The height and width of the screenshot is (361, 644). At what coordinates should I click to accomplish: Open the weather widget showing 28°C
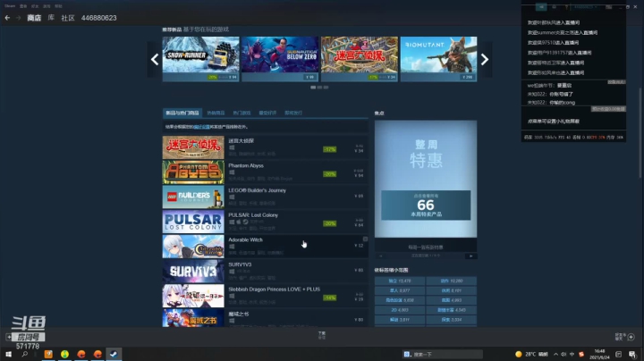tap(531, 354)
